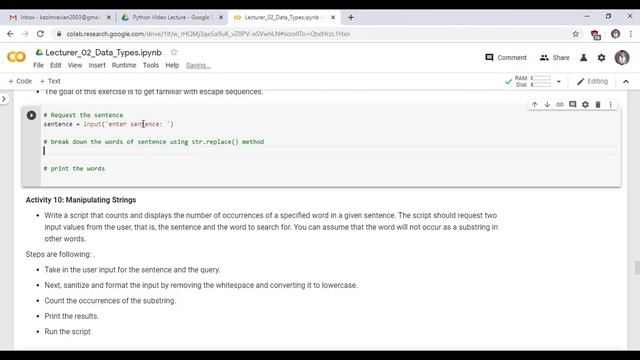Image resolution: width=640 pixels, height=360 pixels.
Task: Click the '# Request the sentence' comment
Action: (83, 115)
